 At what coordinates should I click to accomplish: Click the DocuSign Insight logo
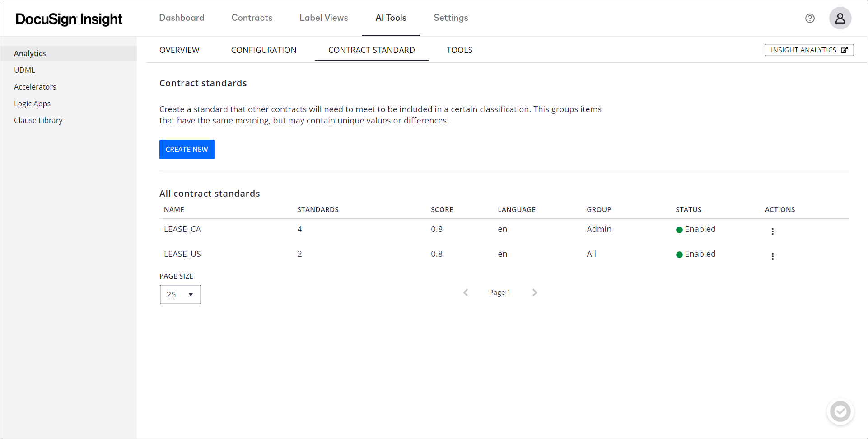tap(69, 19)
